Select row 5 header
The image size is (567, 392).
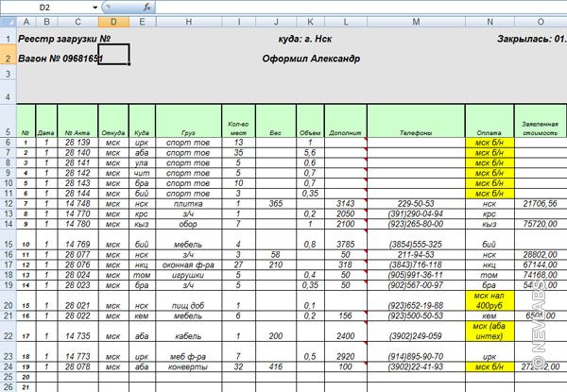pyautogui.click(x=8, y=132)
